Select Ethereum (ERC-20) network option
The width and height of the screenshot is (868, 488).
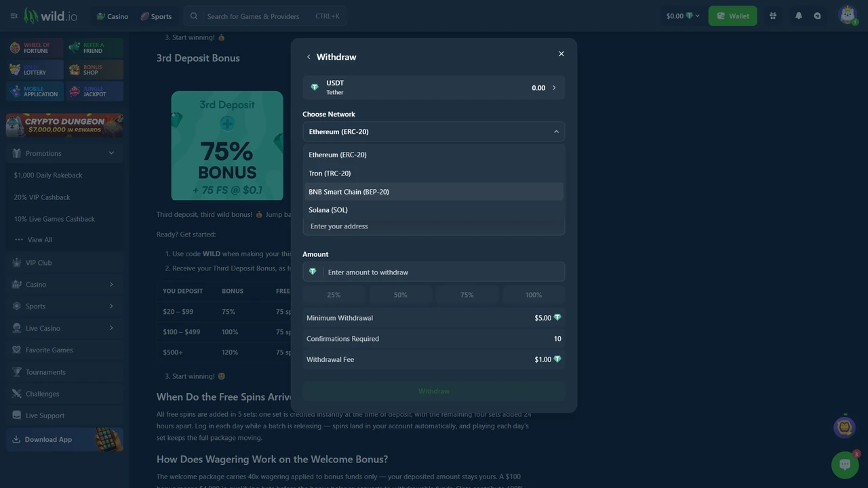click(433, 155)
